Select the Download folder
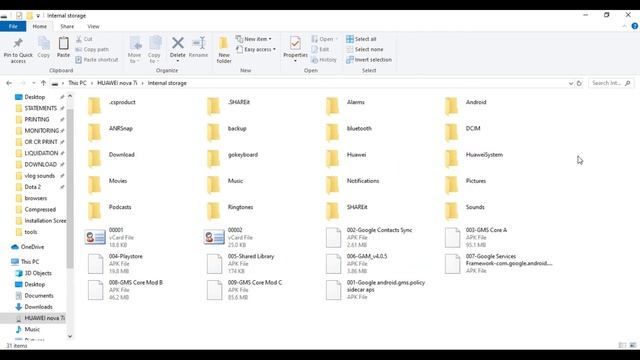Viewport: 640px width, 360px height. point(111,159)
